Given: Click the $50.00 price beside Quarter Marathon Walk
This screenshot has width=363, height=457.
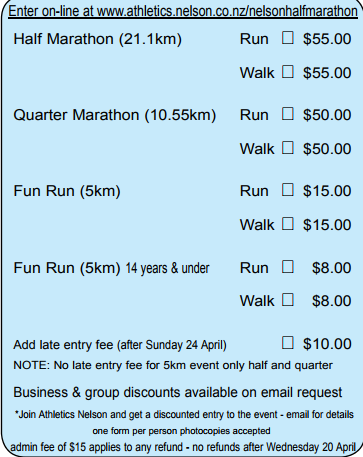Looking at the screenshot, I should pyautogui.click(x=327, y=149).
